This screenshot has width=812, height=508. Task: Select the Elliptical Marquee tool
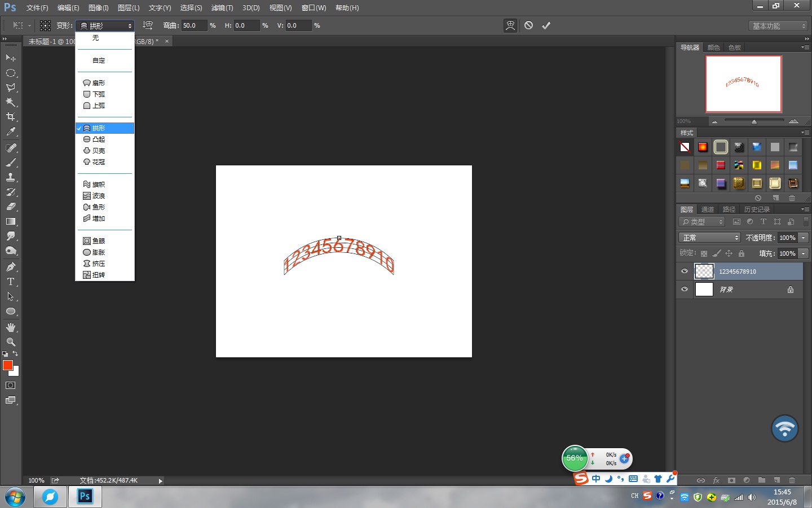tap(11, 73)
